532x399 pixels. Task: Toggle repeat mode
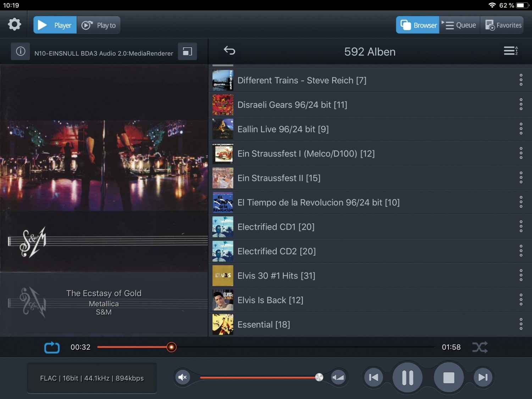(52, 347)
